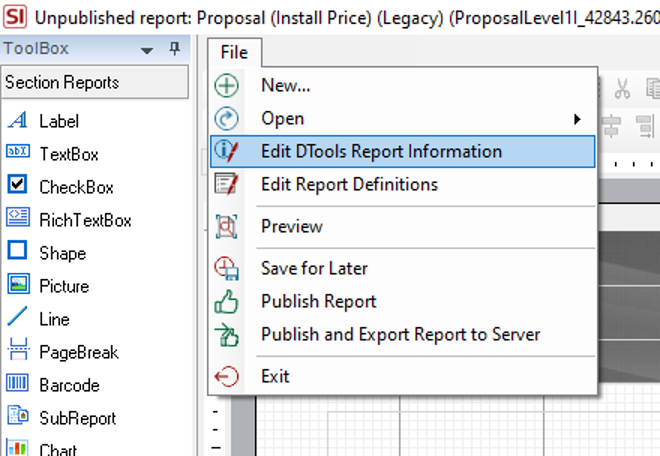Viewport: 660px width, 456px height.
Task: Select the Picture tool icon
Action: pos(18,283)
